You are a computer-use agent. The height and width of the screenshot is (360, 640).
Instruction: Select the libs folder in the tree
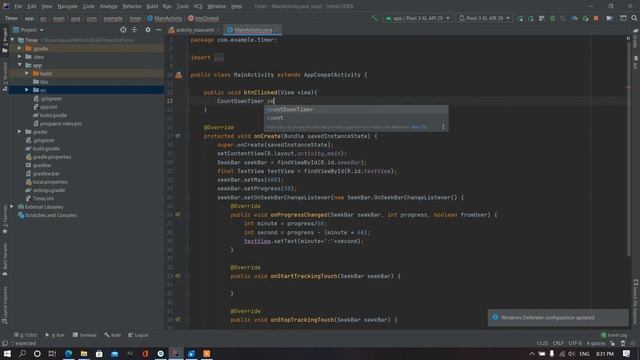(x=41, y=82)
